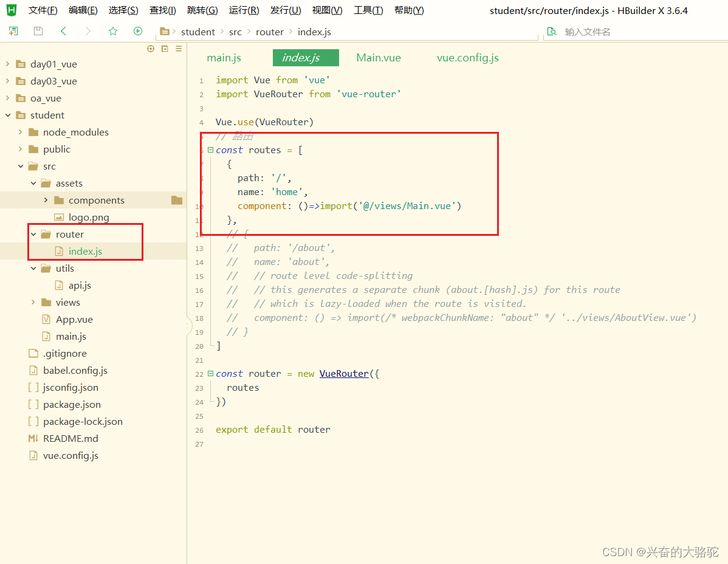Image resolution: width=728 pixels, height=564 pixels.
Task: Click the router breadcrumb in the path bar
Action: (x=270, y=32)
